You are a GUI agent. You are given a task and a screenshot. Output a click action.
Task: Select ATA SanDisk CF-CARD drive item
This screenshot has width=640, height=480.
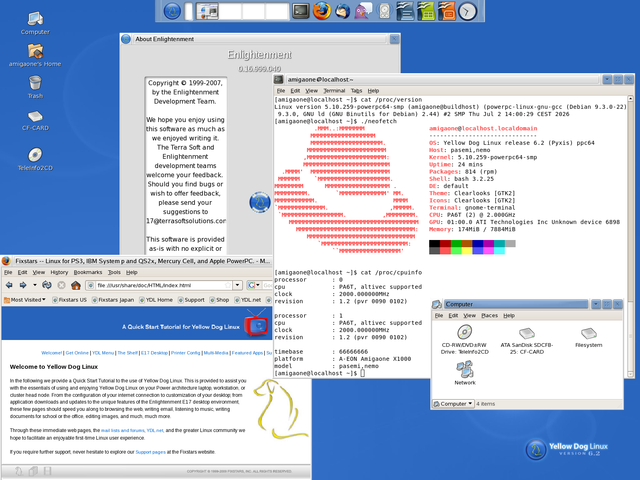(527, 340)
